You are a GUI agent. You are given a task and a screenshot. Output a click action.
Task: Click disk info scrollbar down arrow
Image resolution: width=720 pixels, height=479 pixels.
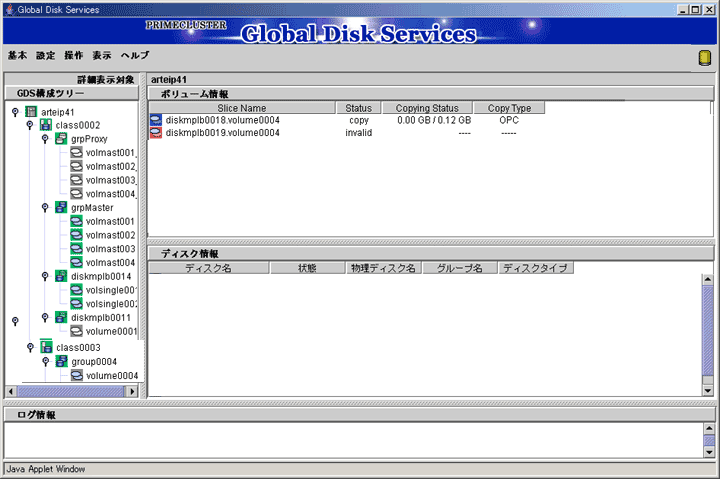pos(708,391)
